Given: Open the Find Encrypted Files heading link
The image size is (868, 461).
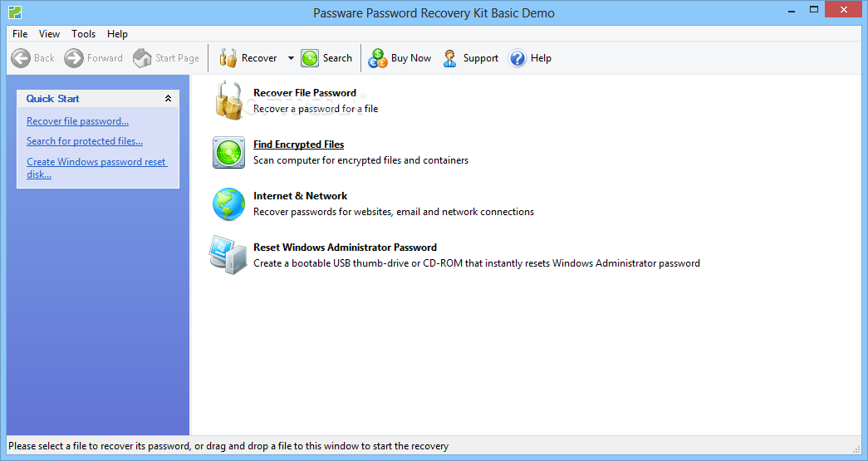Looking at the screenshot, I should coord(299,145).
